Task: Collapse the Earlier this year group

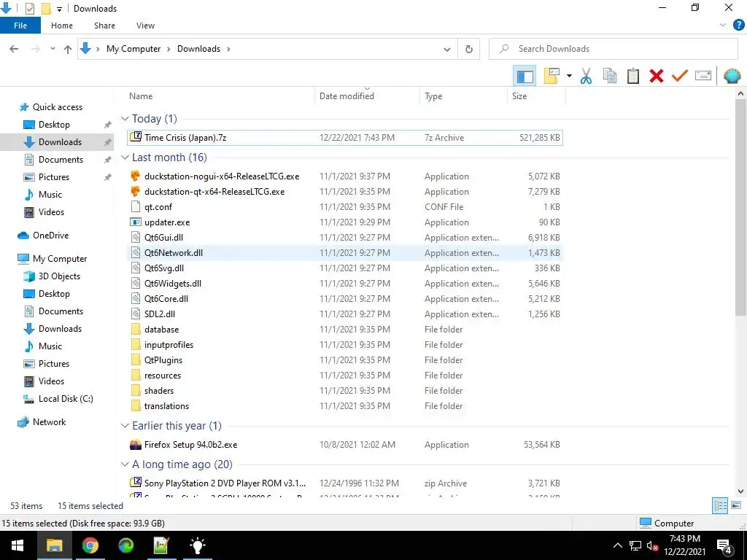Action: pos(125,426)
